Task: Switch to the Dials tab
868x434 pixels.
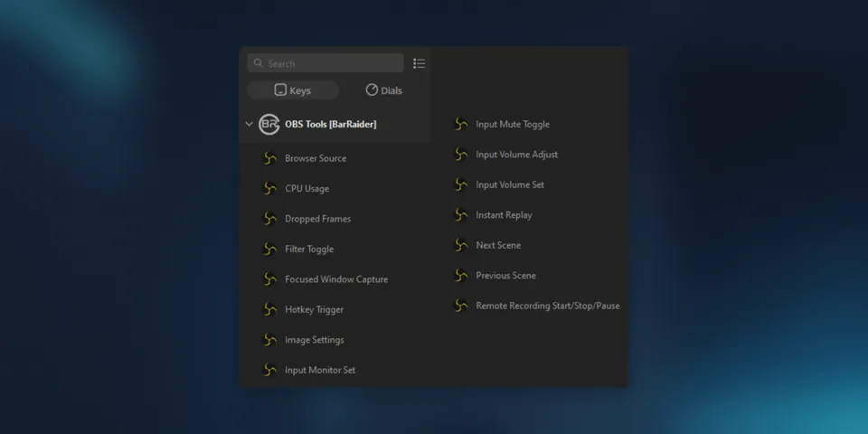Action: pos(384,90)
